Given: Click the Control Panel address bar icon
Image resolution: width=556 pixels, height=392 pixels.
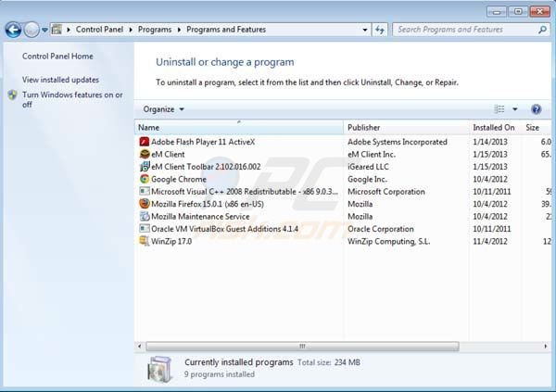Looking at the screenshot, I should coord(57,30).
